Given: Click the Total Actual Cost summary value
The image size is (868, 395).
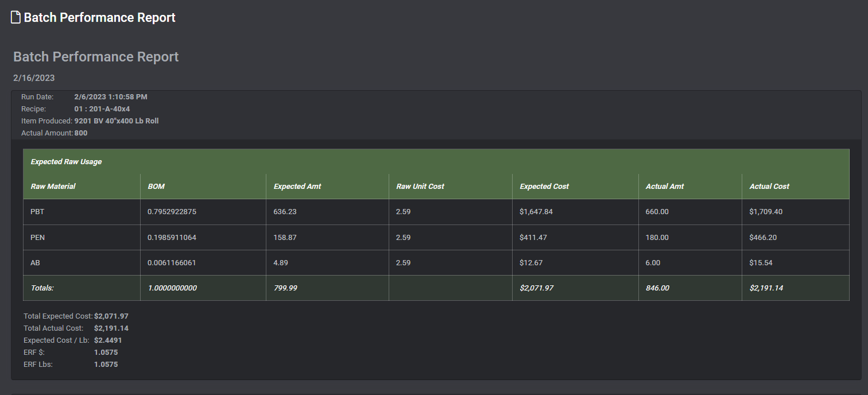Looking at the screenshot, I should [111, 328].
